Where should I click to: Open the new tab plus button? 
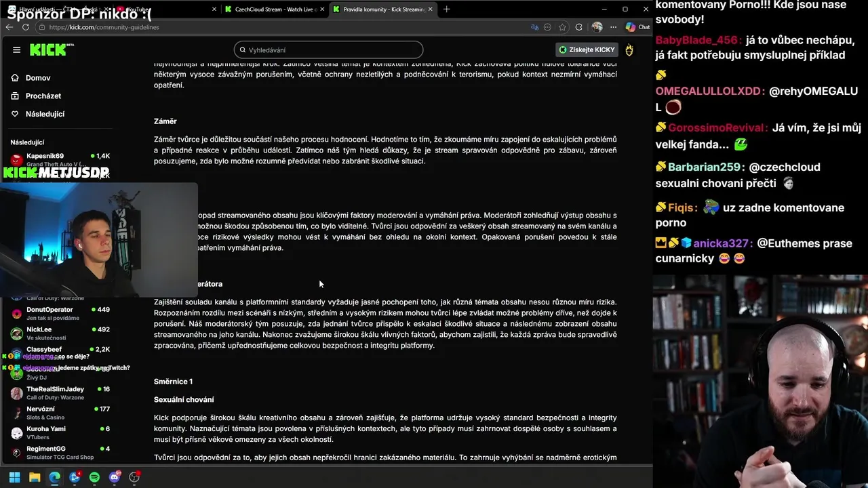(446, 9)
